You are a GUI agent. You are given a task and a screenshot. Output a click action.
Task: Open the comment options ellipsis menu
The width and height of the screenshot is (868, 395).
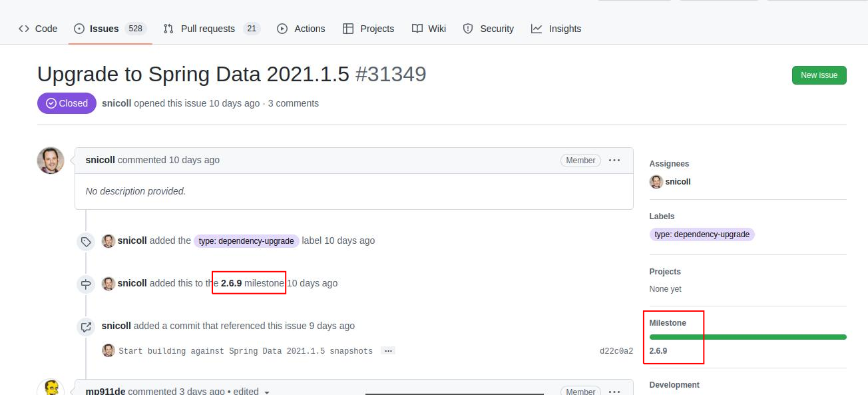coord(614,160)
